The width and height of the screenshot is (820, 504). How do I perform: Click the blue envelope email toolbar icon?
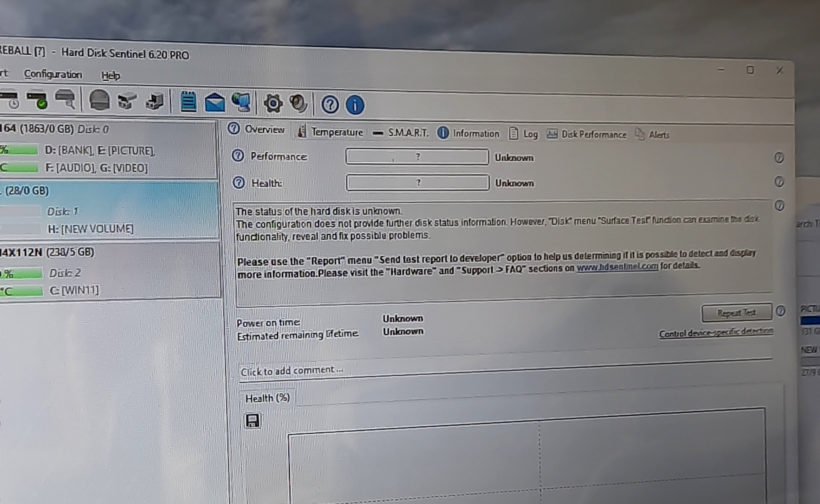point(215,102)
